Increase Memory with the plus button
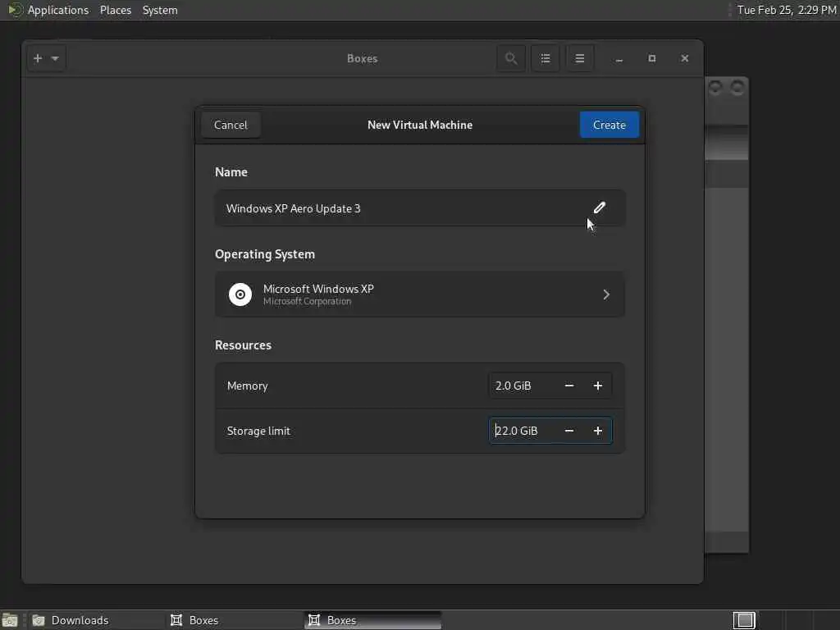Image resolution: width=840 pixels, height=630 pixels. tap(598, 386)
